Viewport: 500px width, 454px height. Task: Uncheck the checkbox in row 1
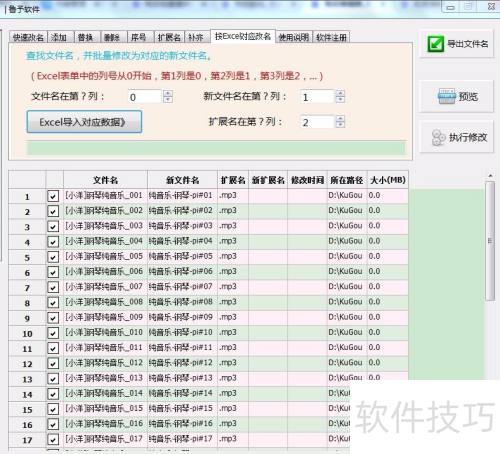(x=53, y=196)
